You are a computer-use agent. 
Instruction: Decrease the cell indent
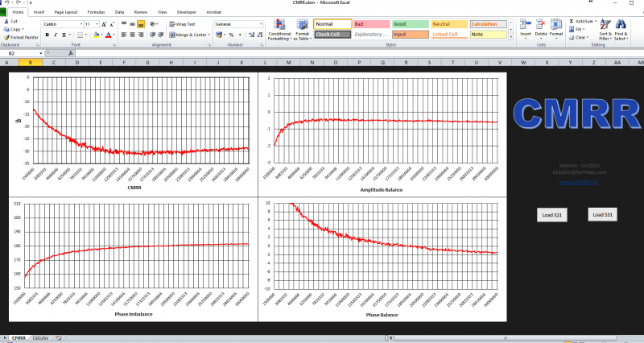point(153,35)
